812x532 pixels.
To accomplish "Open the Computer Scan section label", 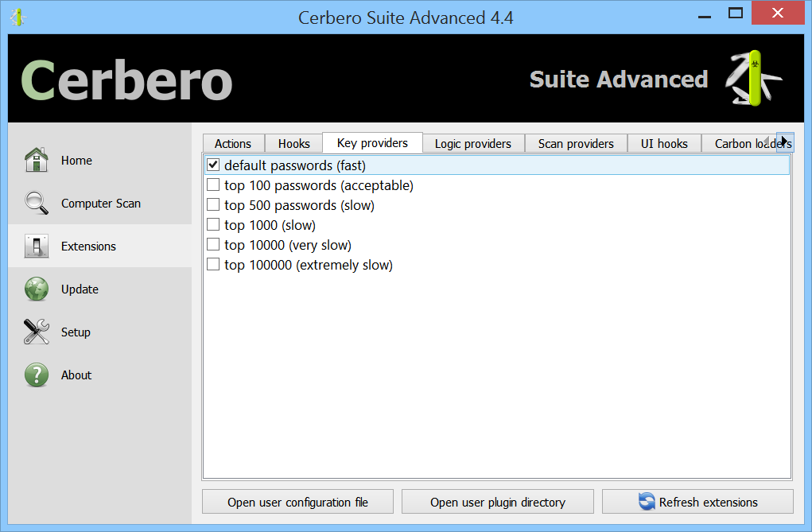I will click(101, 204).
